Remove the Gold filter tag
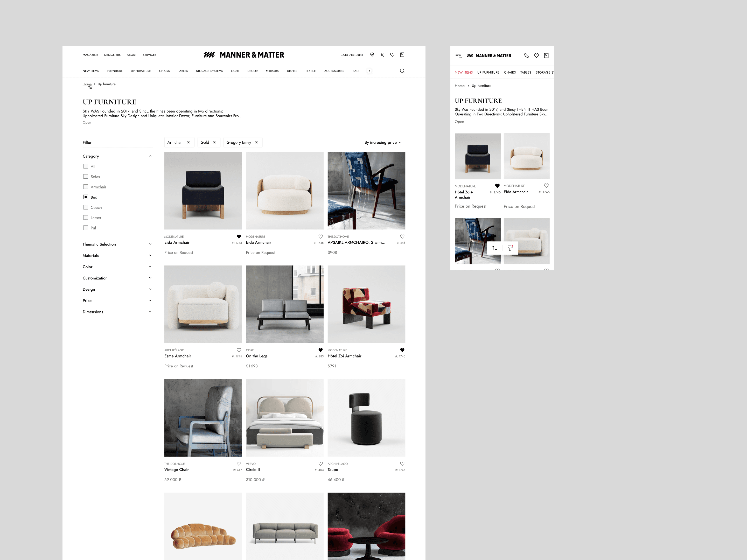 click(214, 142)
